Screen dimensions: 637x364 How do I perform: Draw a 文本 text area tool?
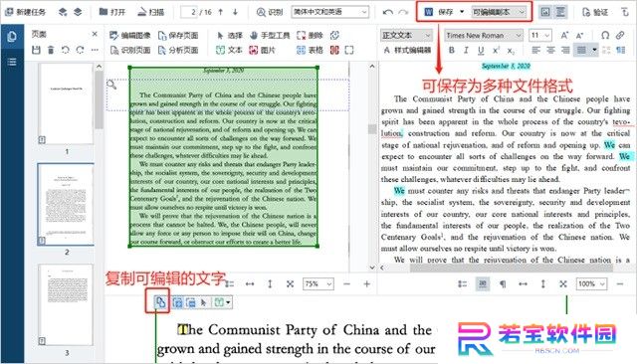pos(229,51)
